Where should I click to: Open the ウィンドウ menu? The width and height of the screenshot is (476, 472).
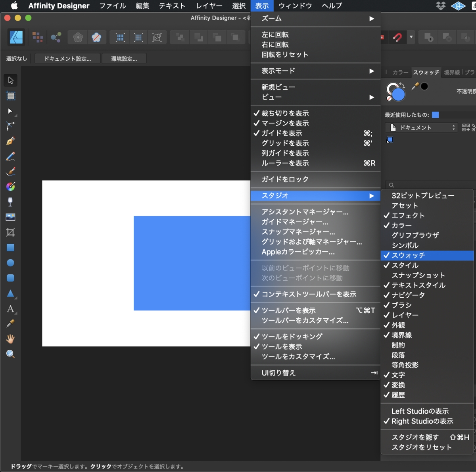coord(295,6)
